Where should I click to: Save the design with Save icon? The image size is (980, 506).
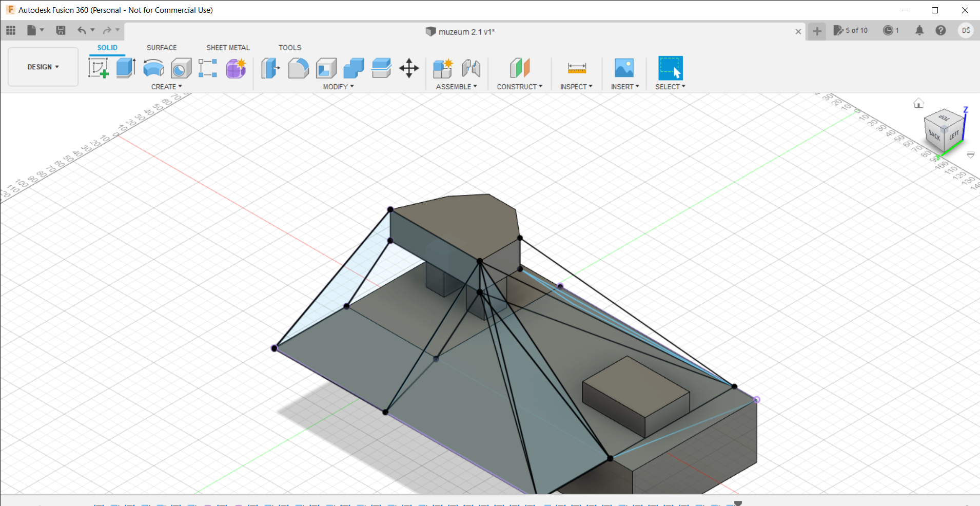click(x=61, y=30)
